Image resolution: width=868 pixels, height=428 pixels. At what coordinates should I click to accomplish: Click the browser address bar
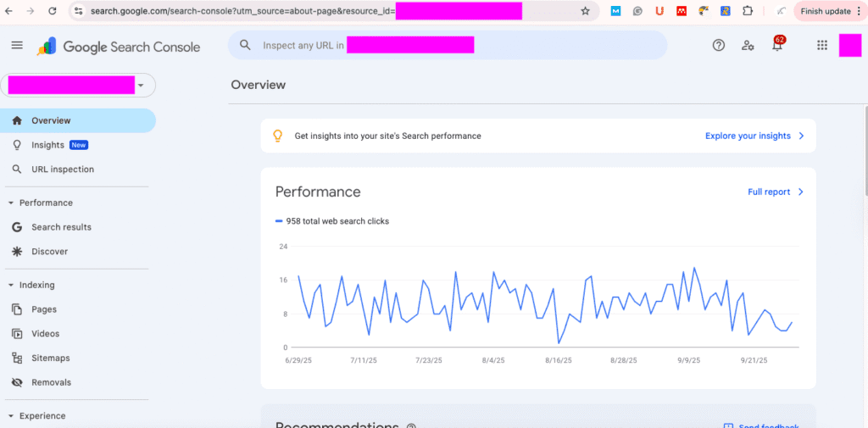[x=332, y=11]
